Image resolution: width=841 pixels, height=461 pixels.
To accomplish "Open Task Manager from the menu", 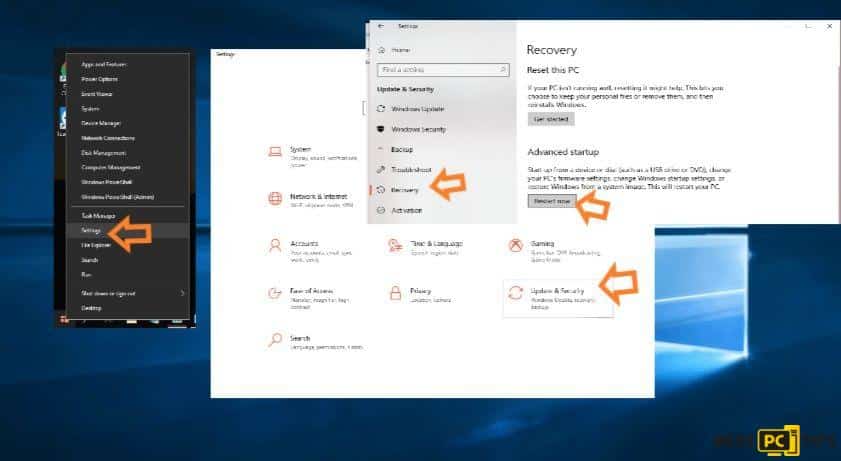I will click(98, 215).
